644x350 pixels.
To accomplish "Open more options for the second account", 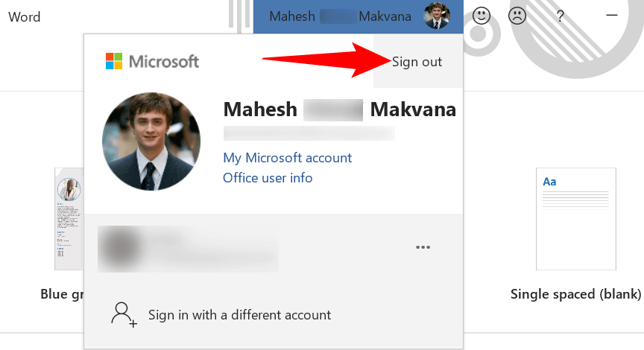I will pyautogui.click(x=423, y=247).
